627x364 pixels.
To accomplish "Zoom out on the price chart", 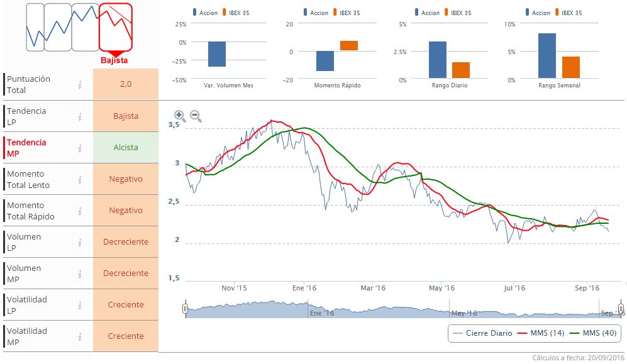I will [196, 116].
